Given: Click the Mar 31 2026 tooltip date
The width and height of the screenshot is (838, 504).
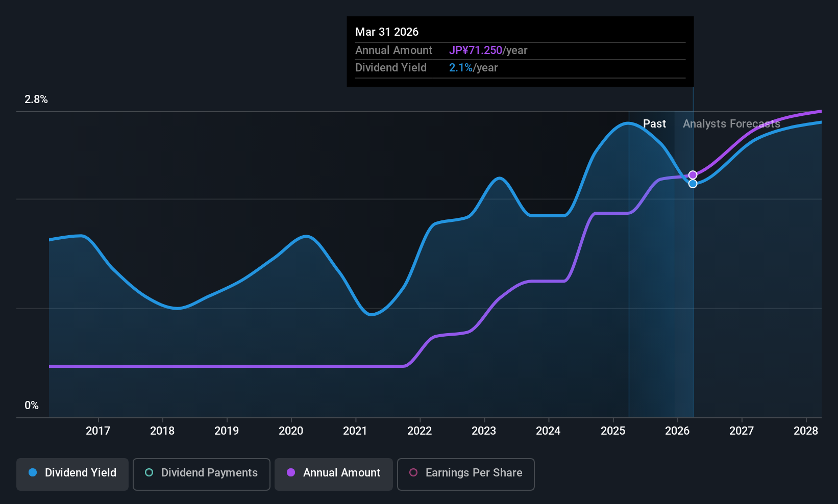Looking at the screenshot, I should tap(387, 32).
